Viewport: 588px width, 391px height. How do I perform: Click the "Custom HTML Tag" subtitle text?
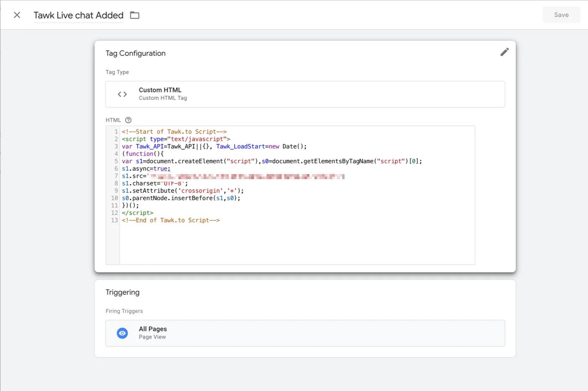click(163, 98)
